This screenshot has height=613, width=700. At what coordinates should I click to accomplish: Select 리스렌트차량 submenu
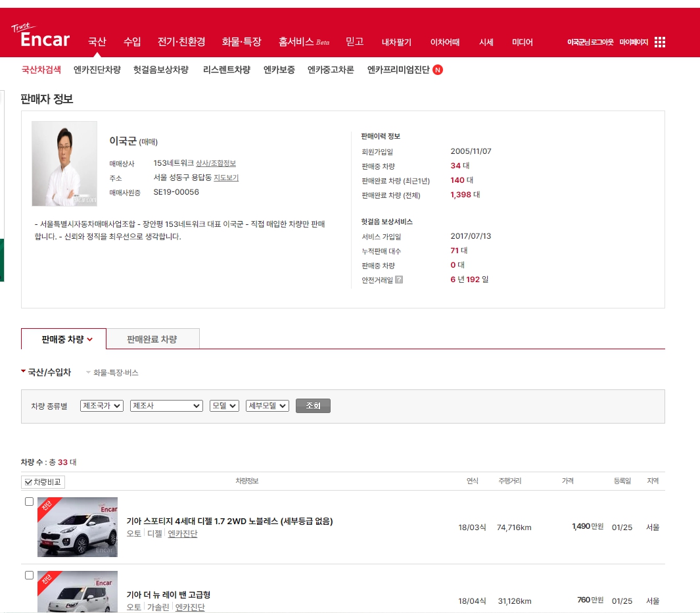226,70
